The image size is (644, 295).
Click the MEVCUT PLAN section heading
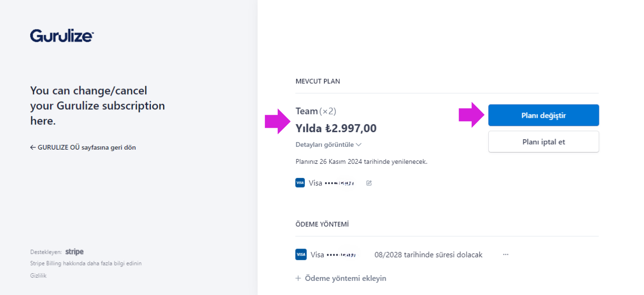click(x=318, y=81)
